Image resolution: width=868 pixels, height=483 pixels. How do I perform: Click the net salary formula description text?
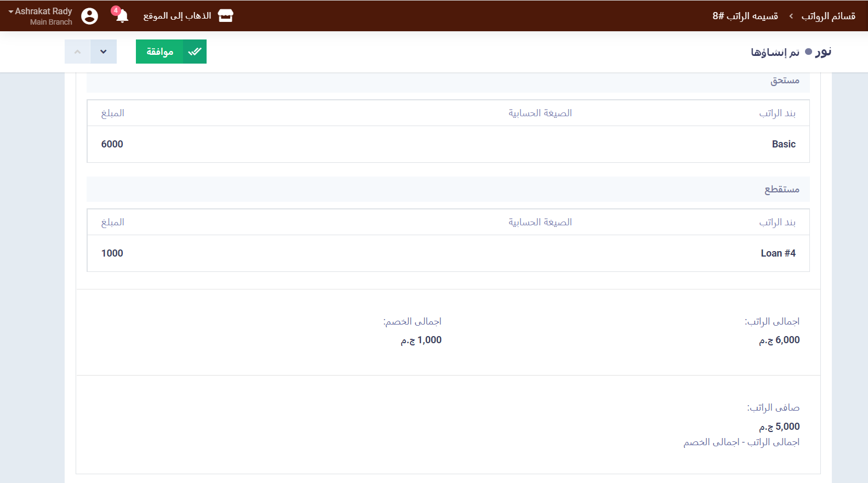(x=741, y=442)
